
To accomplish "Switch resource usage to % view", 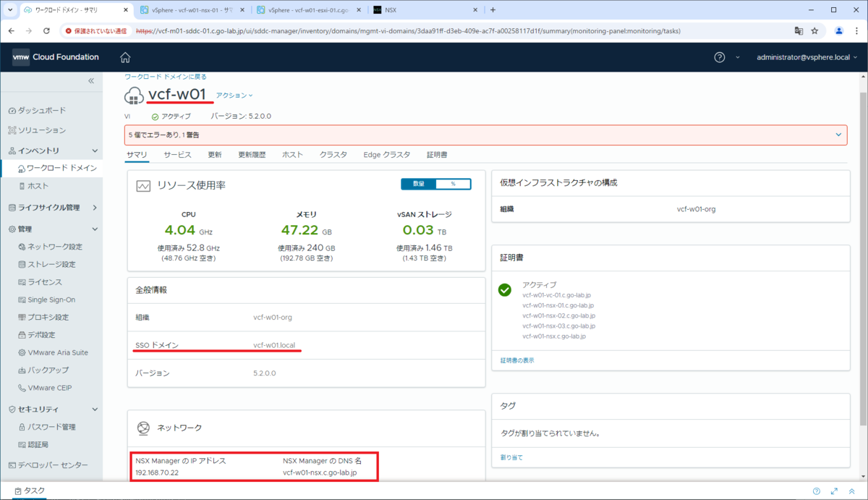I will (454, 184).
